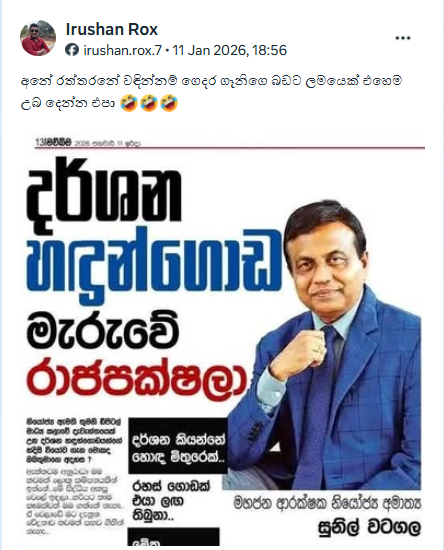Click the second laughing emoji
The height and width of the screenshot is (550, 444).
pyautogui.click(x=149, y=103)
